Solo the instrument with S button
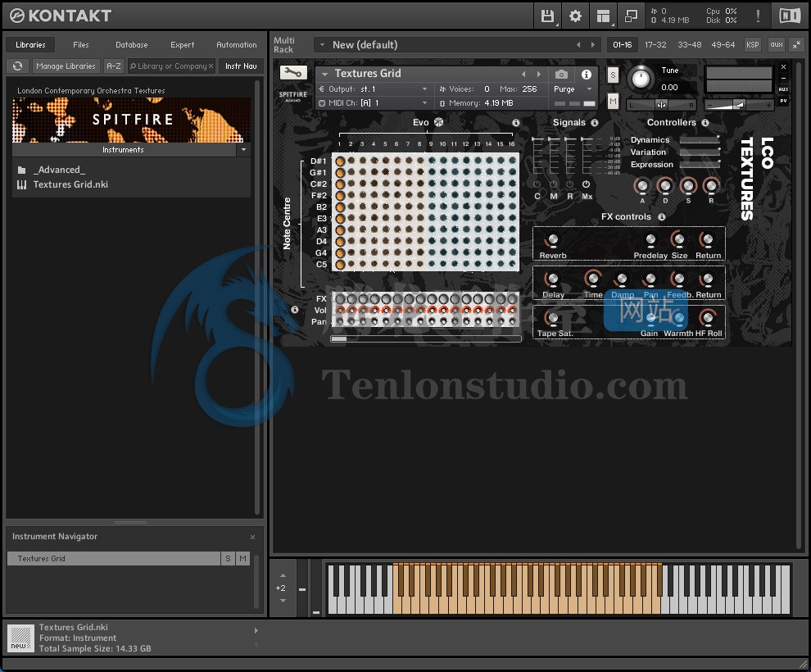The image size is (811, 672). (x=613, y=75)
